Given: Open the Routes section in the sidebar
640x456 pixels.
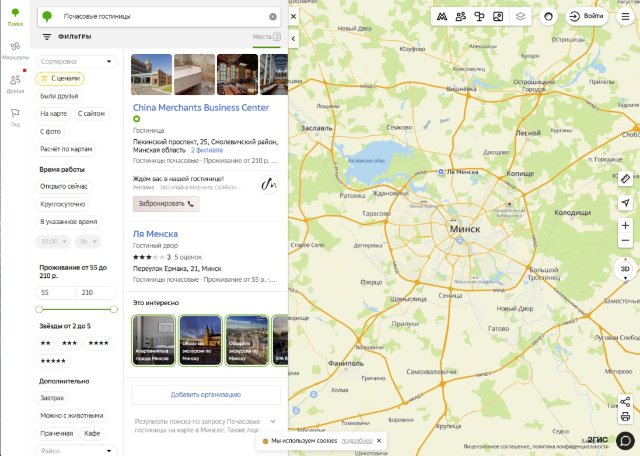Looking at the screenshot, I should tap(15, 51).
